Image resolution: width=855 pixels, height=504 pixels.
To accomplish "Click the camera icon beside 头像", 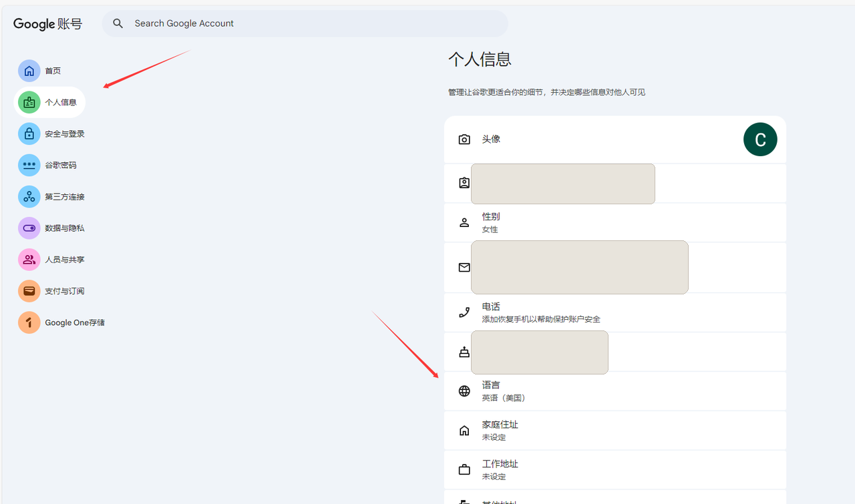I will tap(464, 140).
